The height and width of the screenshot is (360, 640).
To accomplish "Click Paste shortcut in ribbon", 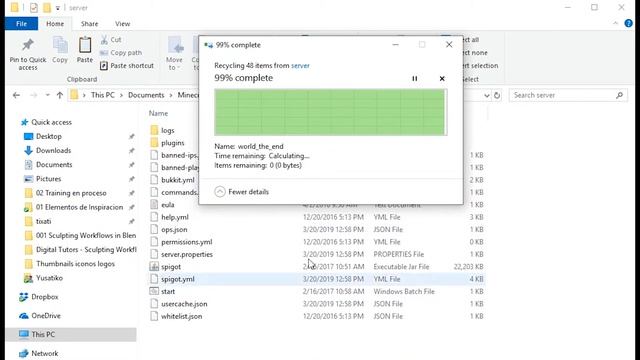I will [127, 66].
